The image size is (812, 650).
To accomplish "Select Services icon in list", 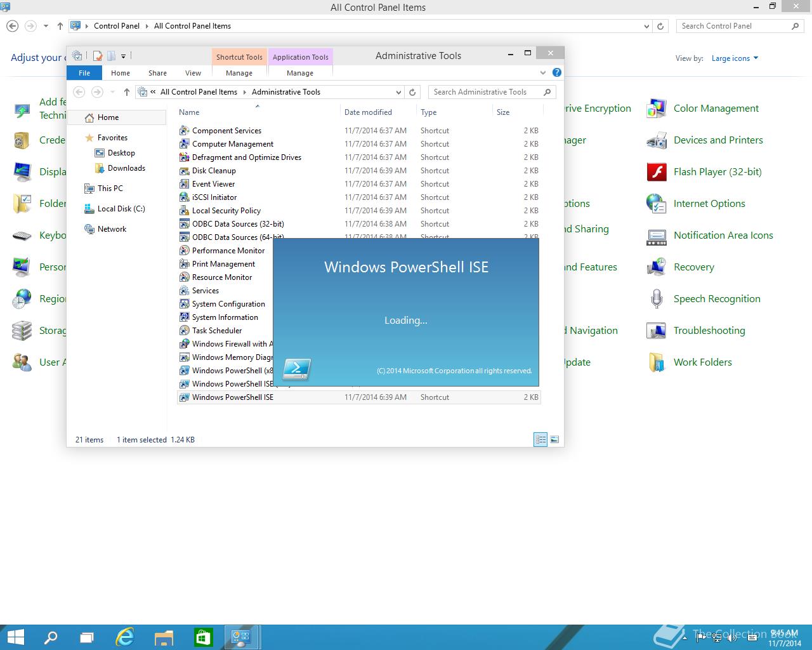I will tap(185, 290).
